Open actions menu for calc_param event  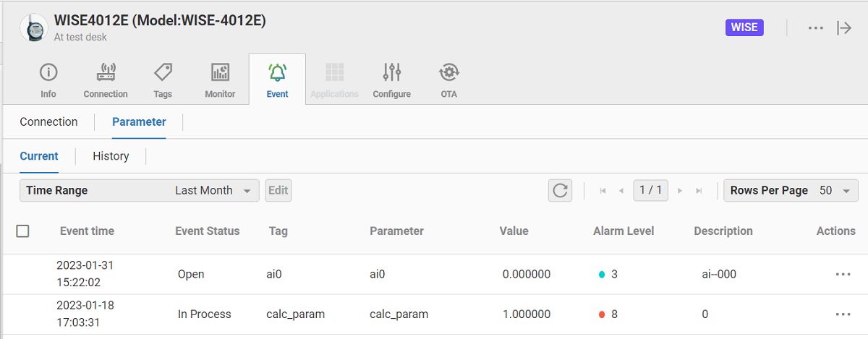(x=843, y=314)
